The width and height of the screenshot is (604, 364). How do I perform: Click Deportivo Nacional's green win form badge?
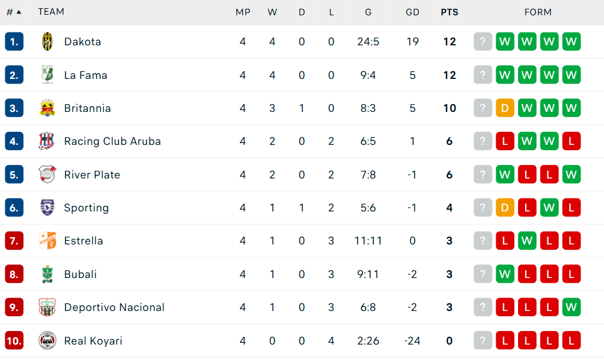[x=571, y=307]
